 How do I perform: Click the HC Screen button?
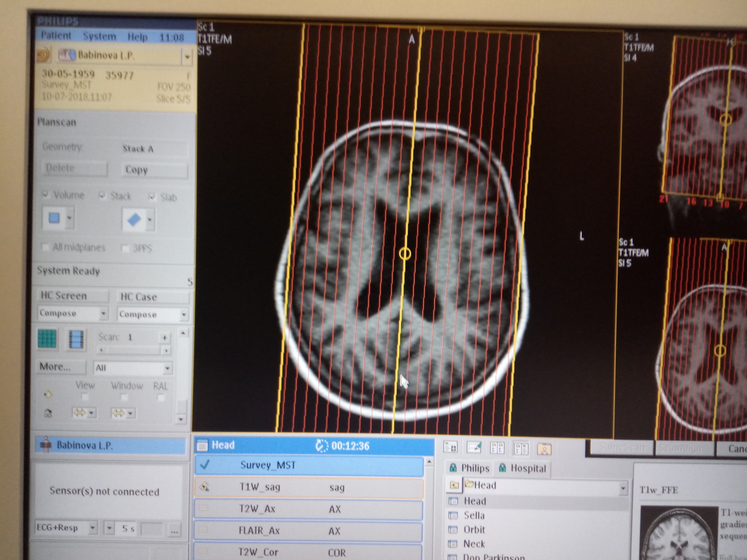[x=73, y=296]
